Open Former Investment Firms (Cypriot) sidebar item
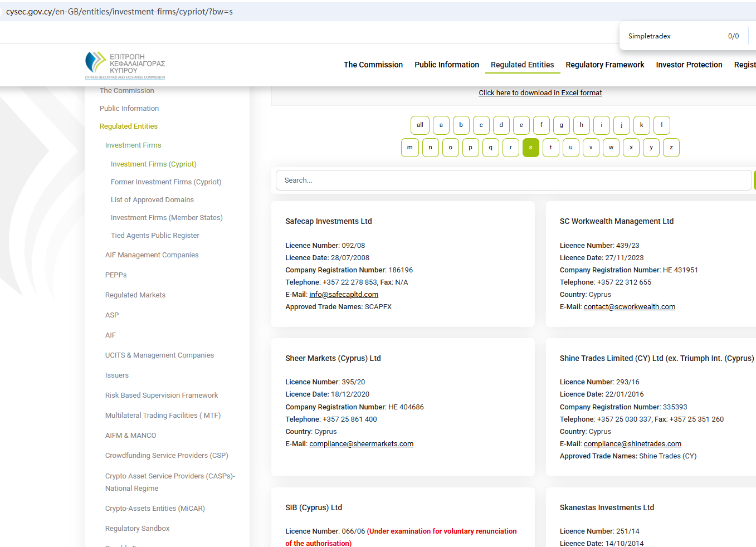This screenshot has height=547, width=756. pyautogui.click(x=165, y=182)
